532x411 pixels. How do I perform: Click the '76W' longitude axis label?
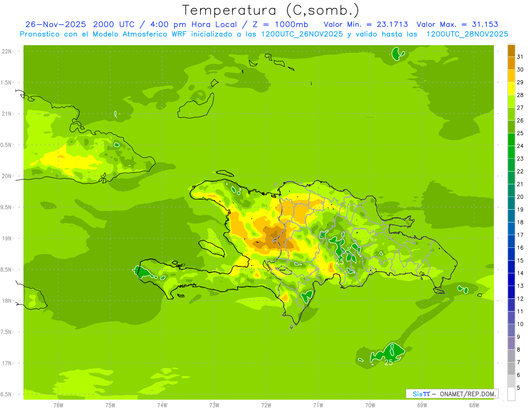click(x=58, y=405)
